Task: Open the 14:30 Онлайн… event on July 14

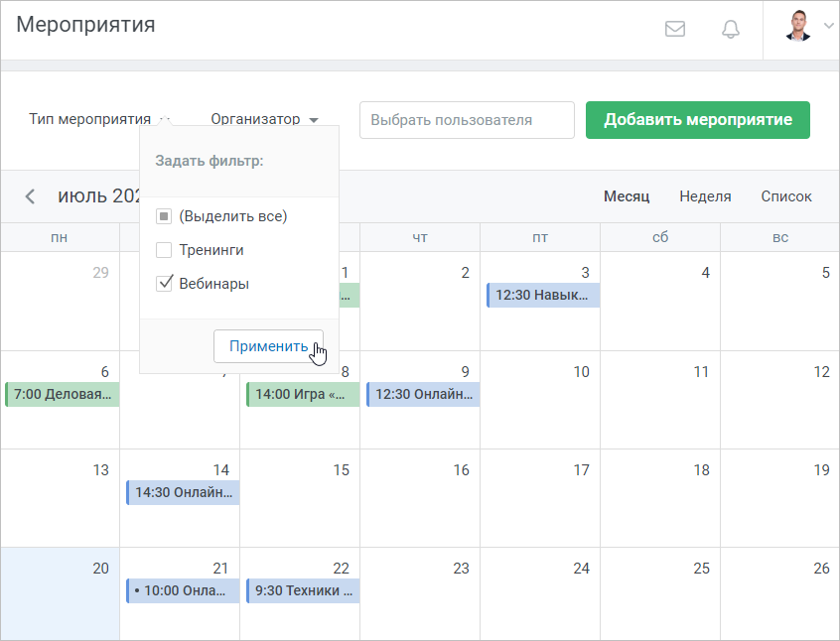Action: click(183, 493)
